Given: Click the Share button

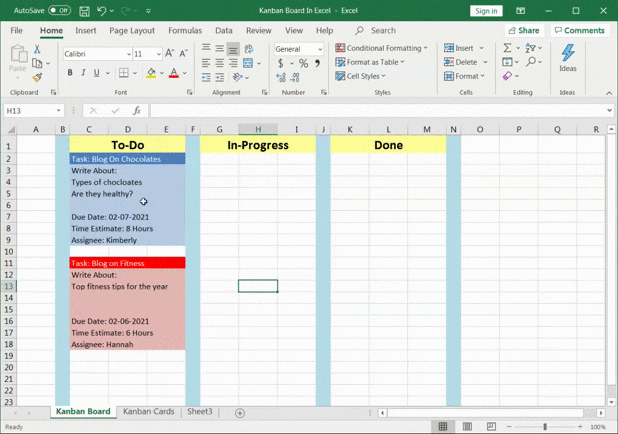Looking at the screenshot, I should point(524,31).
